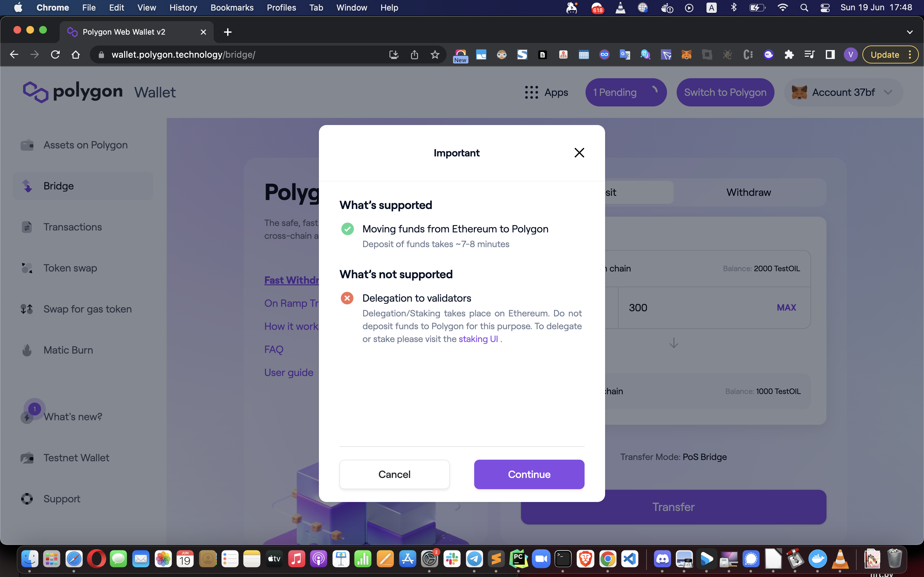
Task: Open the tab search chevron dropdown
Action: pos(910,32)
